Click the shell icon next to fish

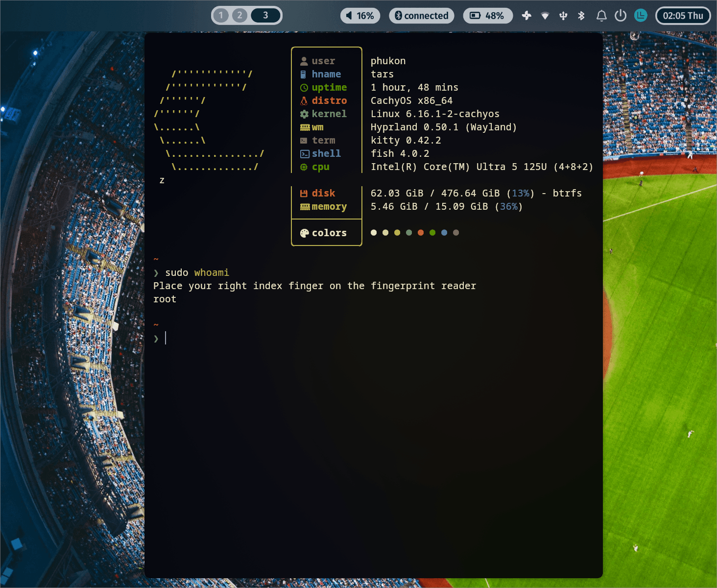[x=304, y=153]
